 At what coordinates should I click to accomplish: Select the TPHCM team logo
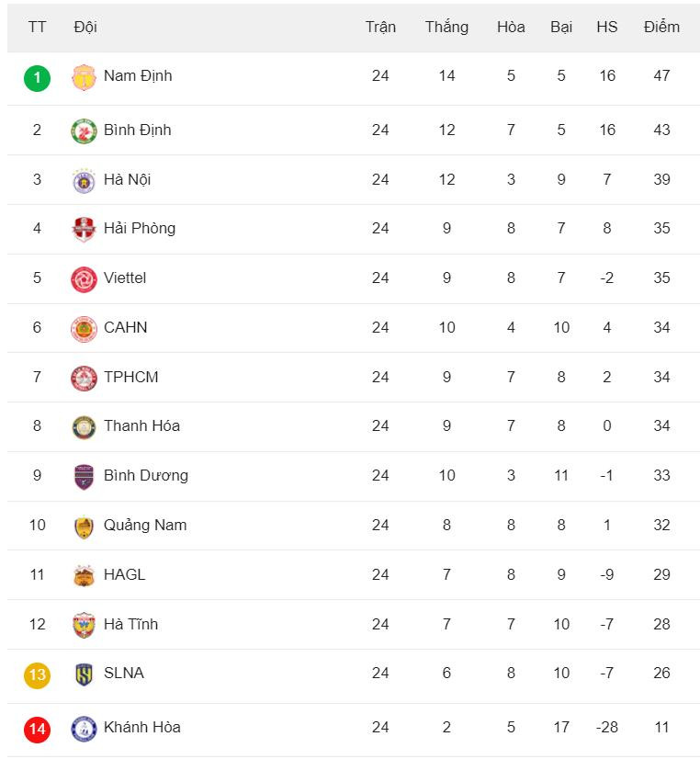tap(84, 378)
